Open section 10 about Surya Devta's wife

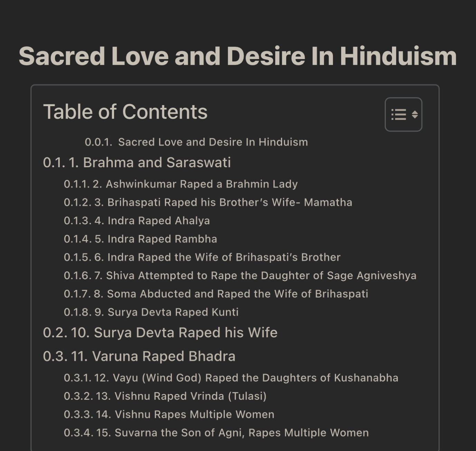click(x=160, y=332)
